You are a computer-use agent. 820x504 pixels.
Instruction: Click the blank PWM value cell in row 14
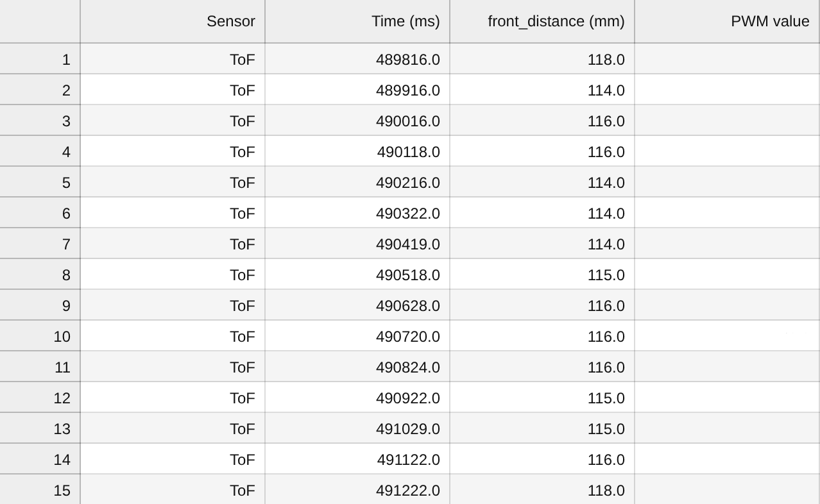pos(726,460)
